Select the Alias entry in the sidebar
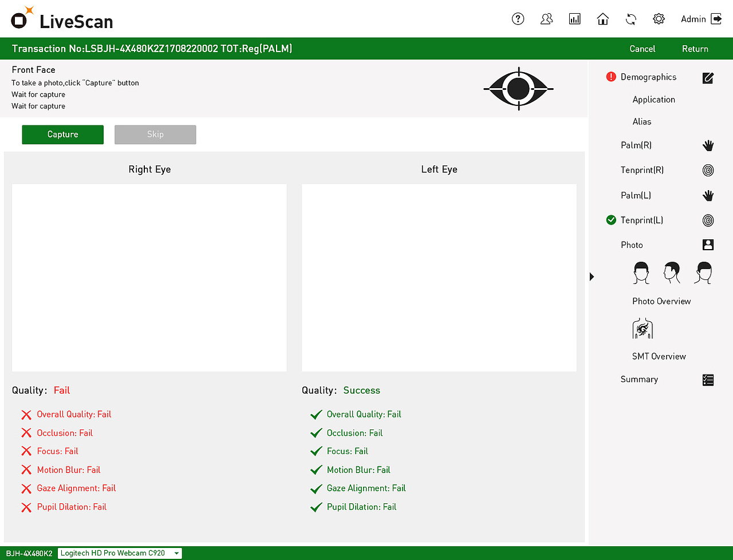The image size is (733, 560). (641, 121)
